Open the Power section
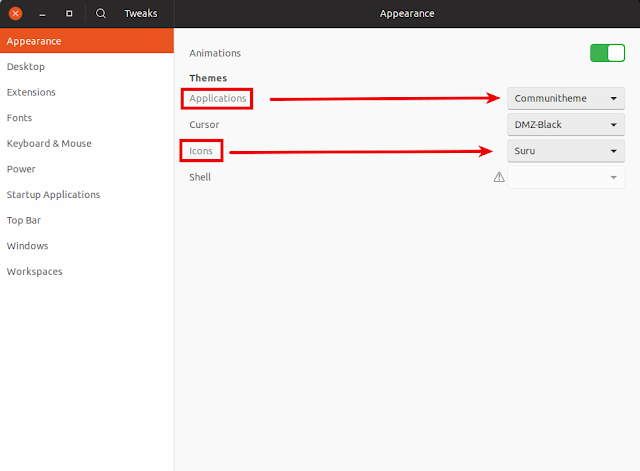This screenshot has width=640, height=471. [x=87, y=169]
